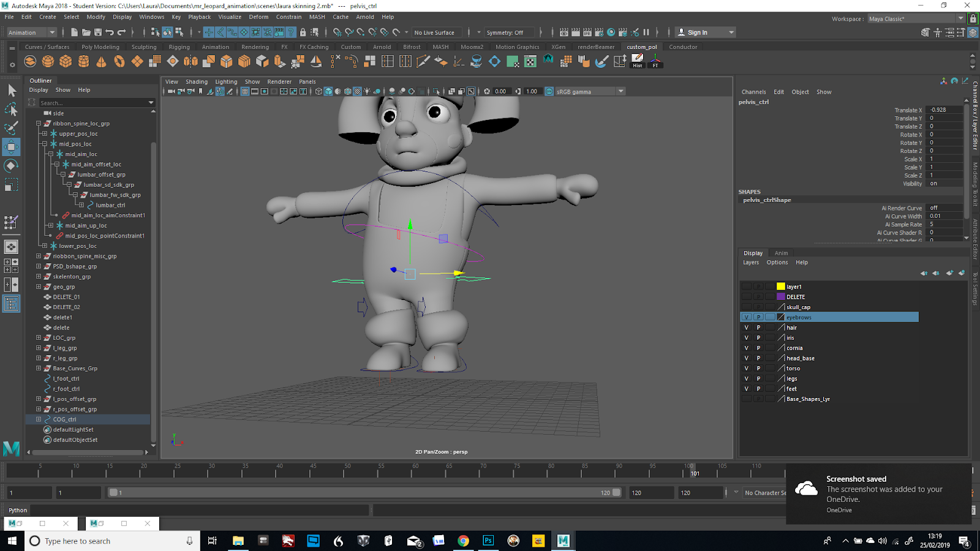The width and height of the screenshot is (980, 551).
Task: Open Photoshop from the taskbar
Action: pyautogui.click(x=488, y=541)
